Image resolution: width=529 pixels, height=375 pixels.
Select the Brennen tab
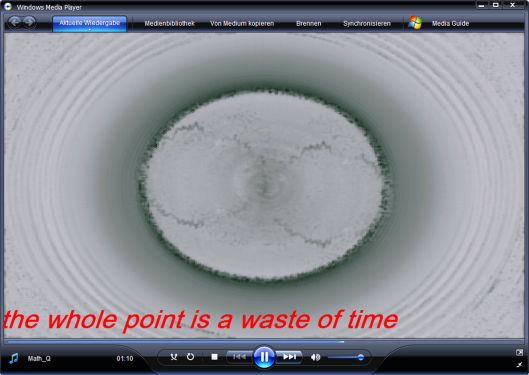[x=308, y=24]
